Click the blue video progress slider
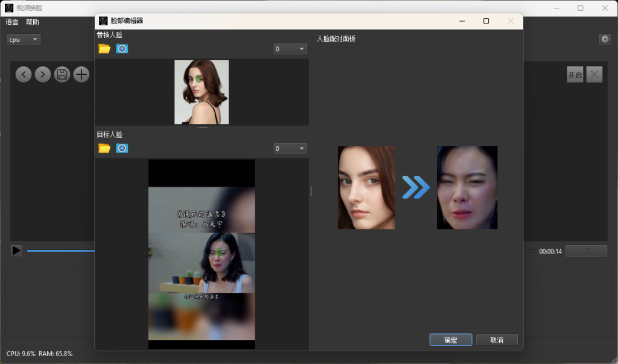 (60, 251)
